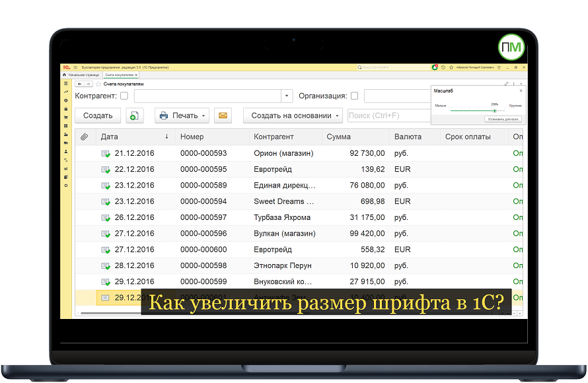Screen dimensions: 588x383
Task: Open the trend chart section in sidebar
Action: click(66, 92)
